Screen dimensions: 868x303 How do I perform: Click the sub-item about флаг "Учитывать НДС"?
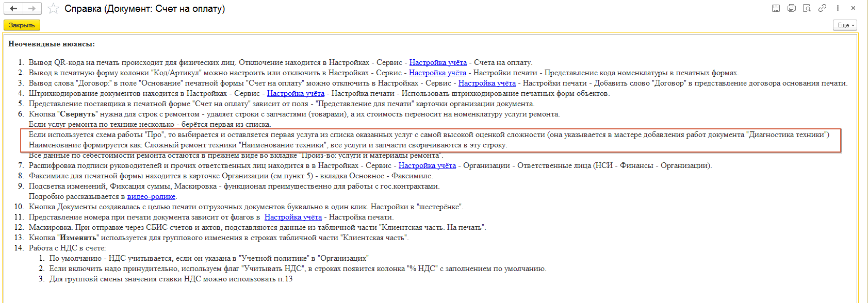[x=298, y=268]
